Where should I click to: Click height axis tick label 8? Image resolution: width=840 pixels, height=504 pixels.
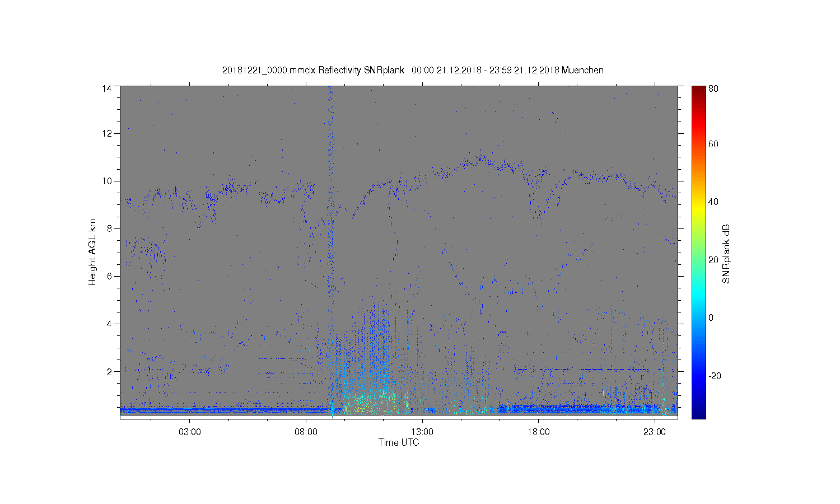(x=110, y=228)
